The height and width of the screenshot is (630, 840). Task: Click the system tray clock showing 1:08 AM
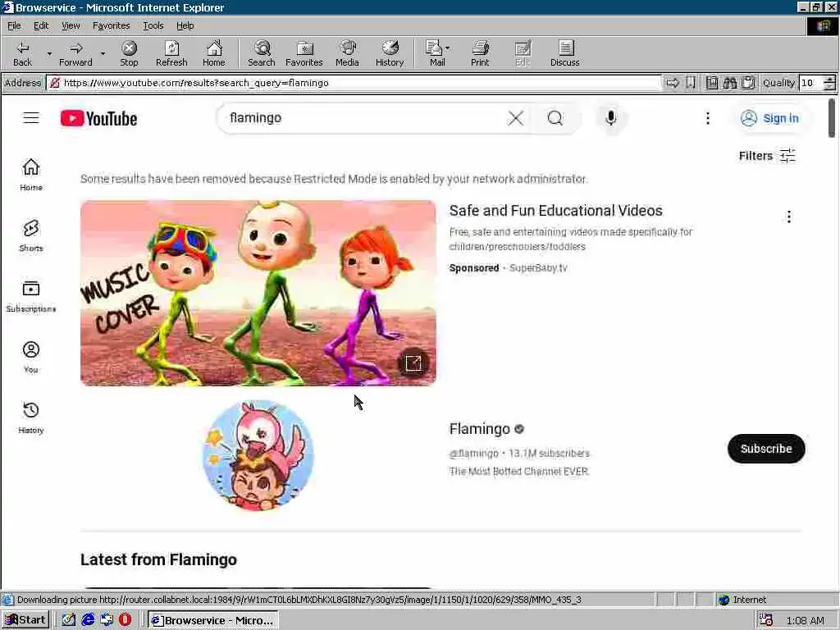805,621
